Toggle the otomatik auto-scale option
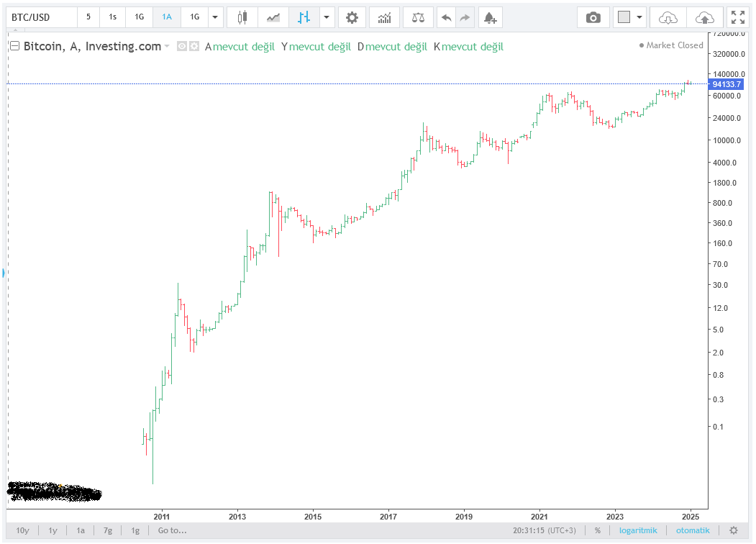 coord(691,530)
